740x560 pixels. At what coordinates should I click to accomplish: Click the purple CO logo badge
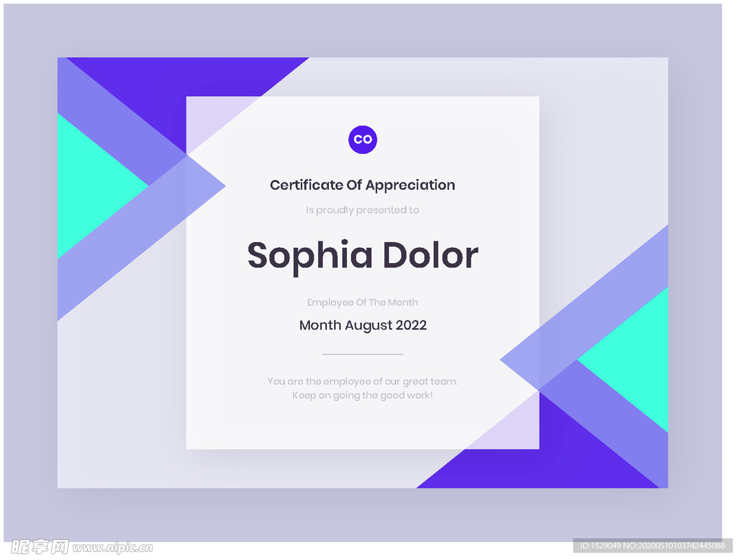(363, 139)
